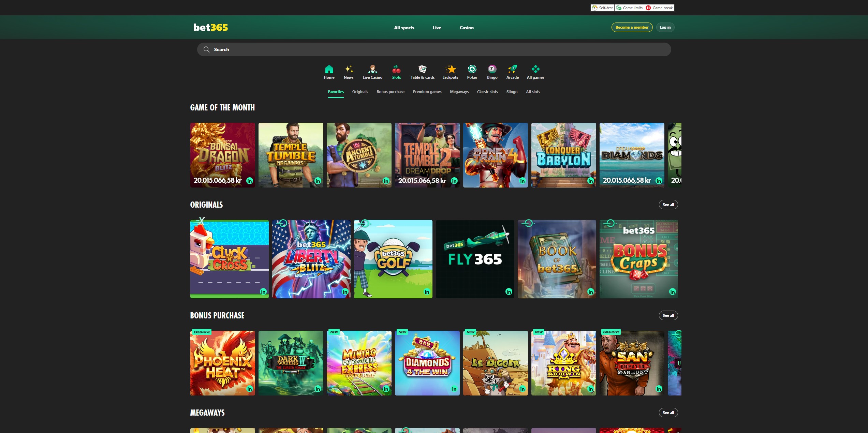Click info badge on Cluck 'n' Cross
868x433 pixels.
tap(263, 292)
